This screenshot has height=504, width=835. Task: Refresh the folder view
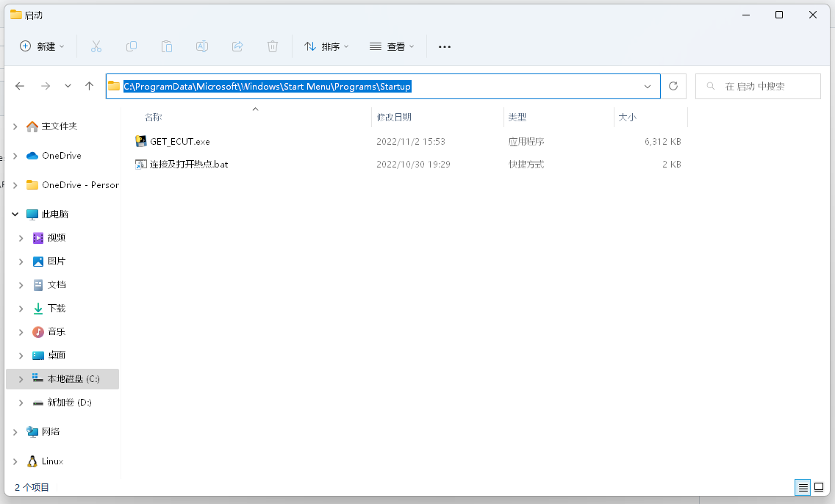point(673,86)
